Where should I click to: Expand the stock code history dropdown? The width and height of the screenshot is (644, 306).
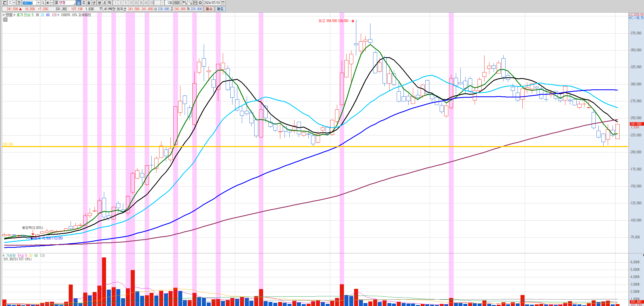pos(38,3)
